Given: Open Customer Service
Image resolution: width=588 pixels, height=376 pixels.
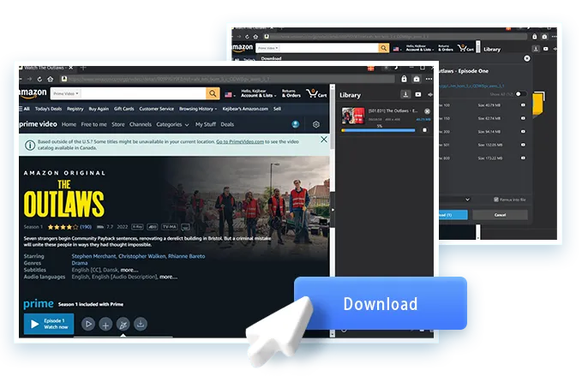Looking at the screenshot, I should pyautogui.click(x=156, y=109).
